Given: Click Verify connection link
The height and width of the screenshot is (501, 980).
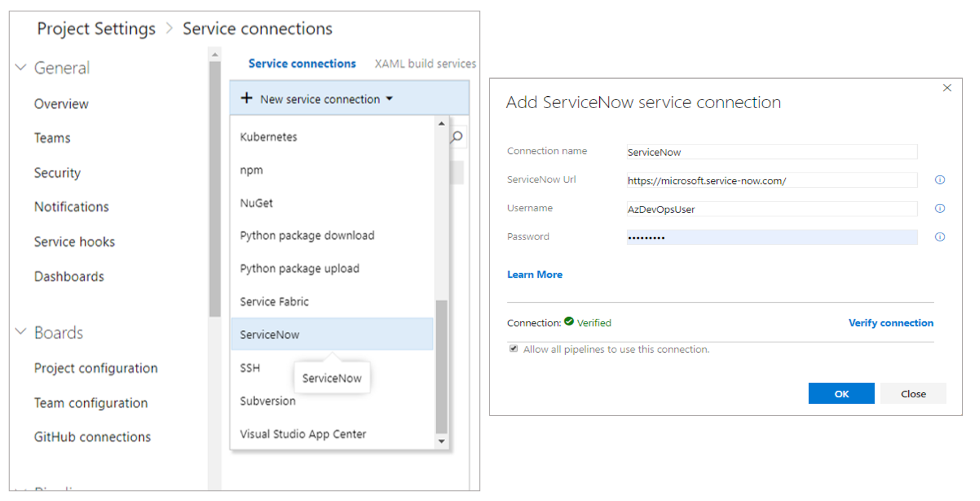Looking at the screenshot, I should point(891,323).
